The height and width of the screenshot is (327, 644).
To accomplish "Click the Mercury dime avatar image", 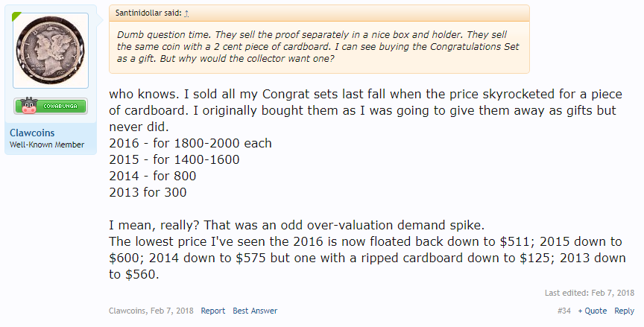I will coord(51,51).
